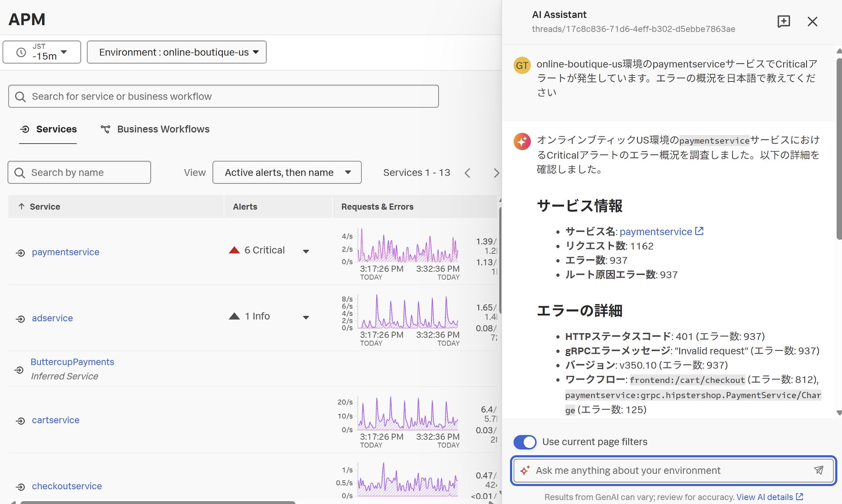Click the Search by name field
The width and height of the screenshot is (842, 504).
79,172
